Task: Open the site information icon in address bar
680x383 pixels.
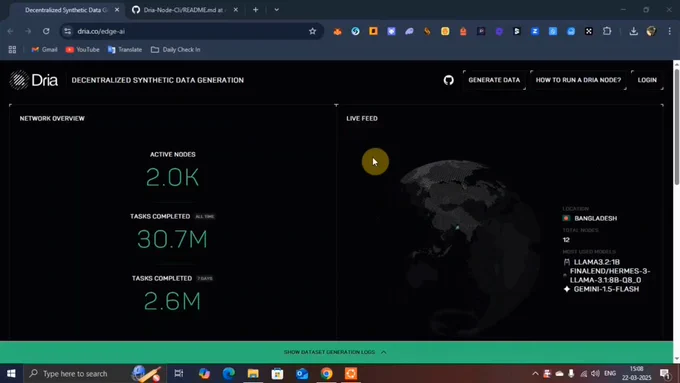Action: click(67, 31)
